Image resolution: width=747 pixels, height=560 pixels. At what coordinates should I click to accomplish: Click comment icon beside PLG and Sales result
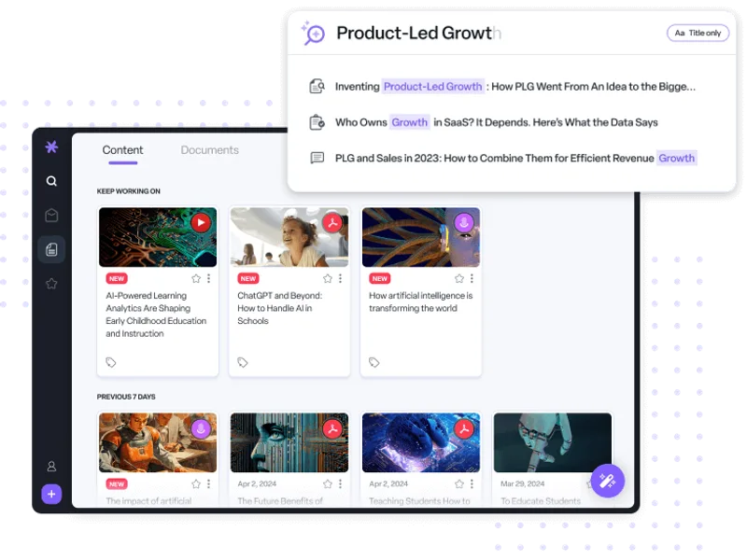pos(317,158)
